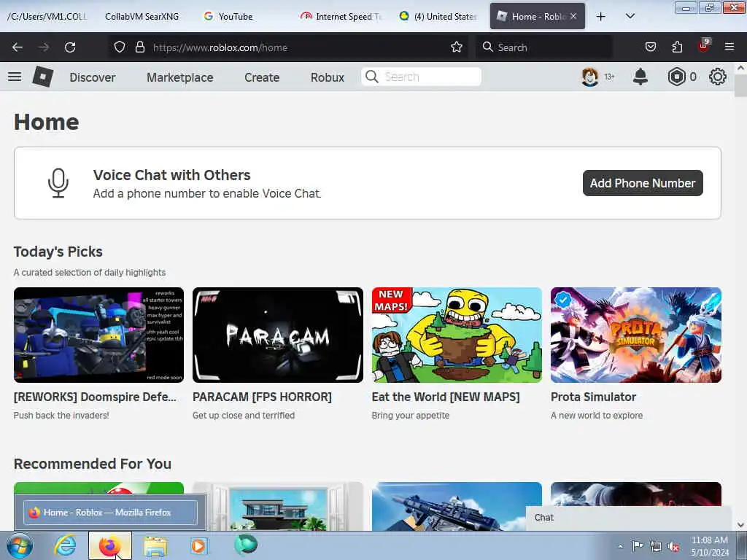Screen dimensions: 747x560
Task: Click the page scrollbar down arrow
Action: [740, 525]
